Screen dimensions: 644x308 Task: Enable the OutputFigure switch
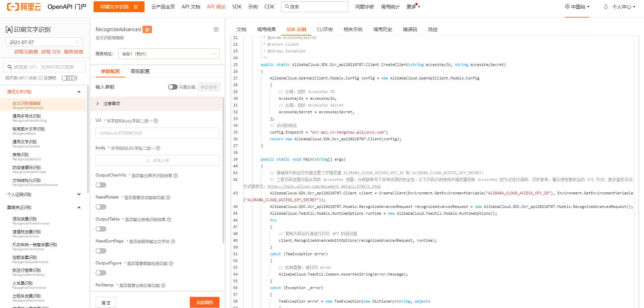pos(101,273)
